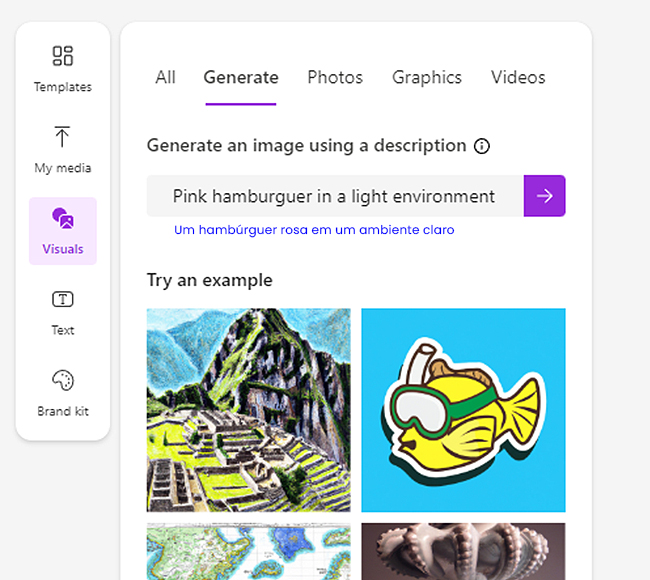Select the Visuals sidebar icon
This screenshot has width=650, height=580.
point(63,218)
